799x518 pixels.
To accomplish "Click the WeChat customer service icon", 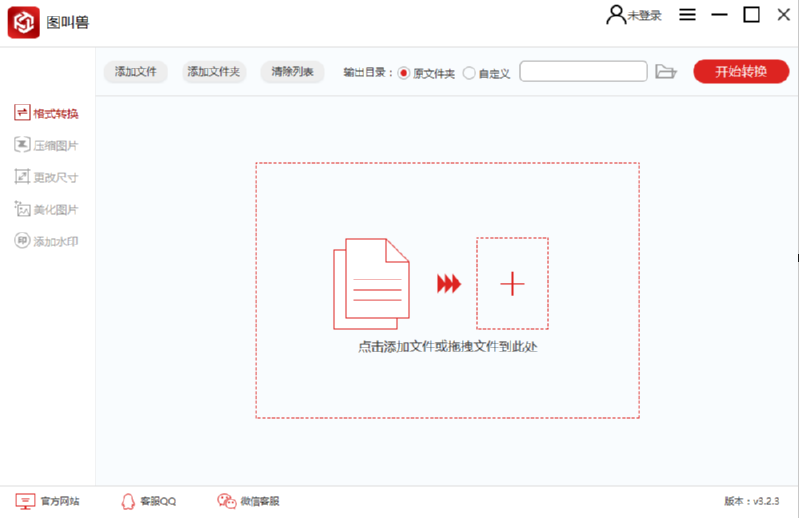I will click(x=227, y=501).
